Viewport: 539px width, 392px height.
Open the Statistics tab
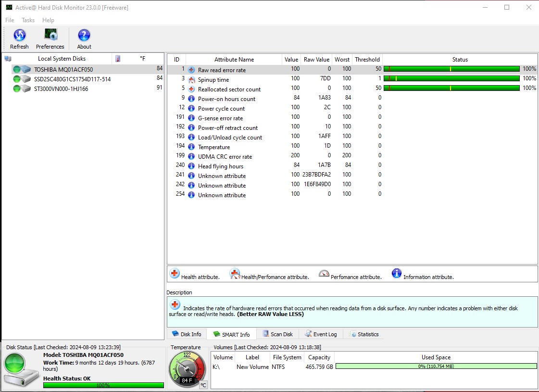[364, 334]
